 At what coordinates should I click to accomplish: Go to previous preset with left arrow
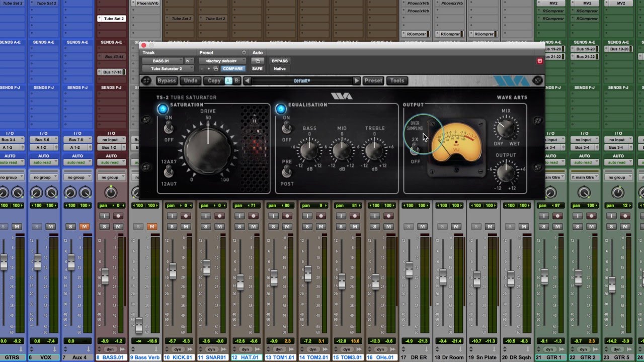(247, 80)
